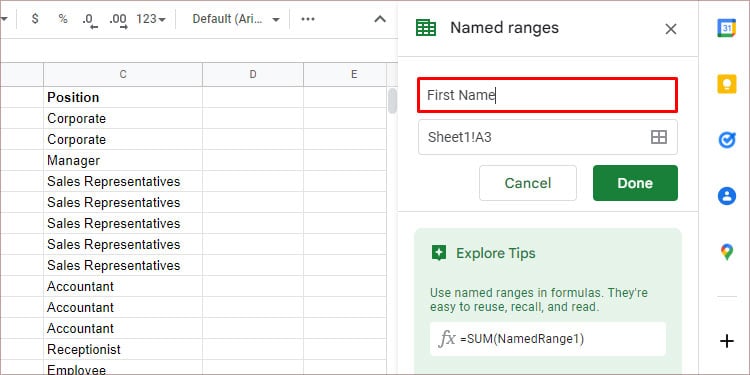Image resolution: width=750 pixels, height=375 pixels.
Task: Click the select data range grid icon
Action: pos(659,137)
